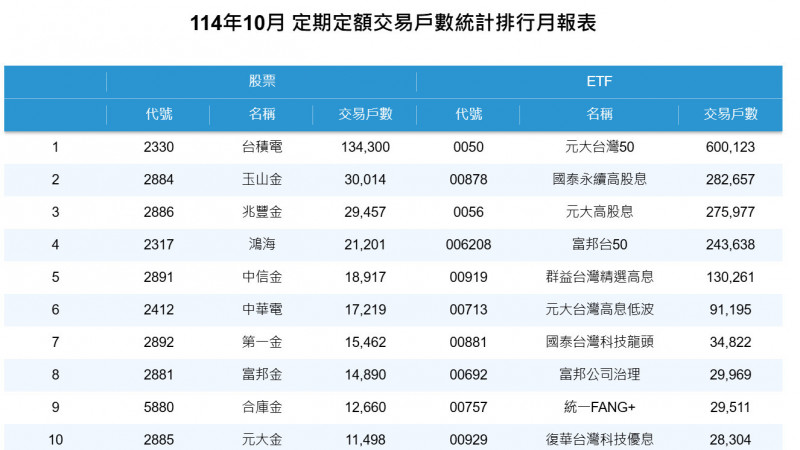Click the value 282,657
Viewport: 800px width, 450px height.
click(x=730, y=180)
